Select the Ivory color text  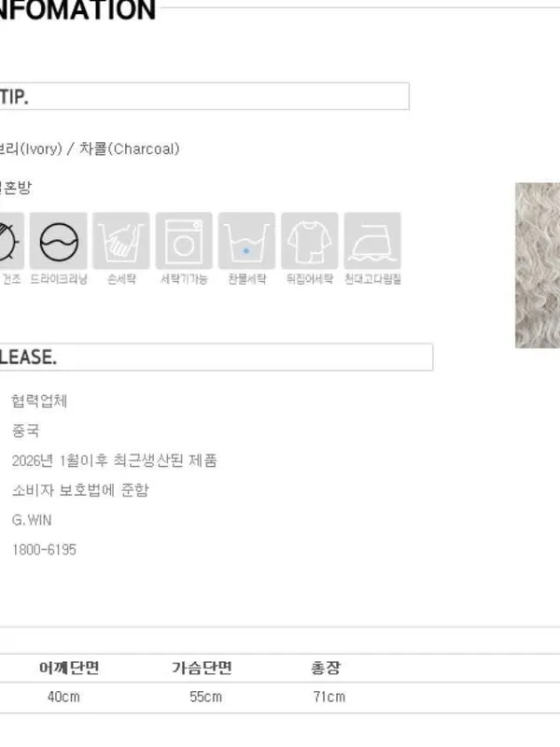coord(31,148)
